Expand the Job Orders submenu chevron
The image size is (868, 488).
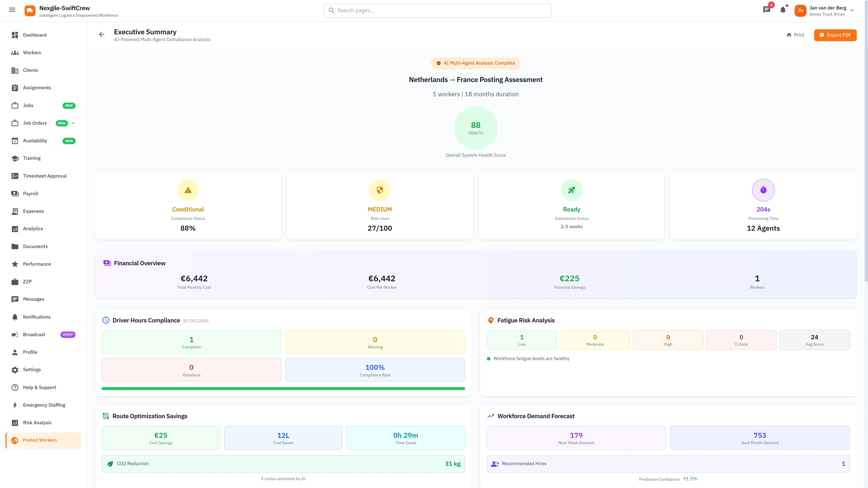point(73,123)
